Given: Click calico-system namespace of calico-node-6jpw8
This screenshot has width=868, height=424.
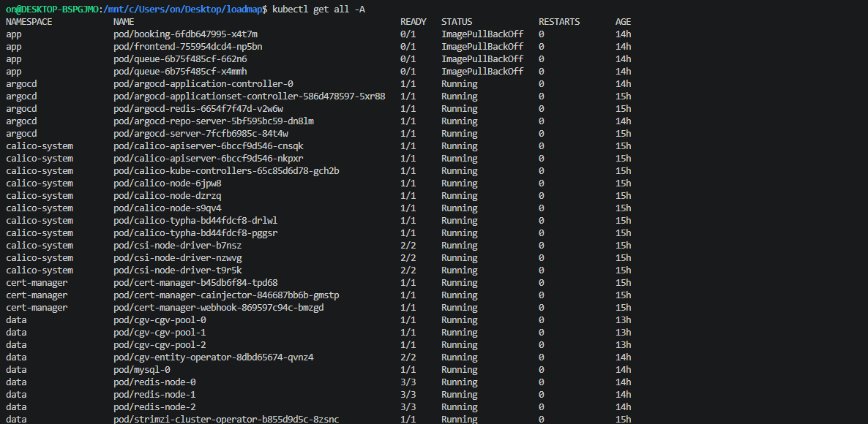Looking at the screenshot, I should click(40, 183).
